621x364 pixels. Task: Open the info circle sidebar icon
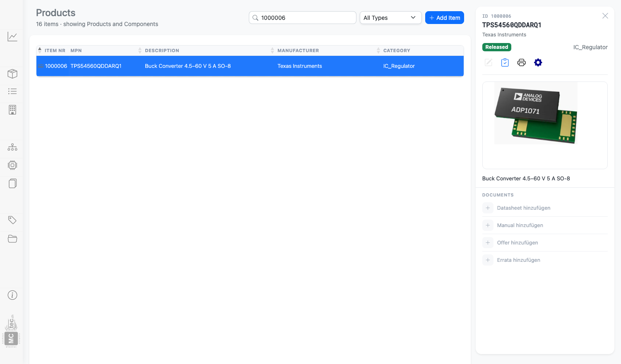pos(12,295)
